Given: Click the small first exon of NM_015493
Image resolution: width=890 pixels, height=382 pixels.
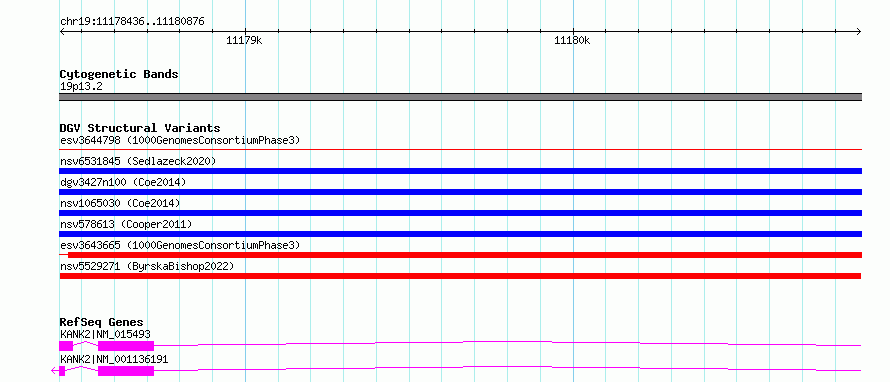Looking at the screenshot, I should (66, 345).
